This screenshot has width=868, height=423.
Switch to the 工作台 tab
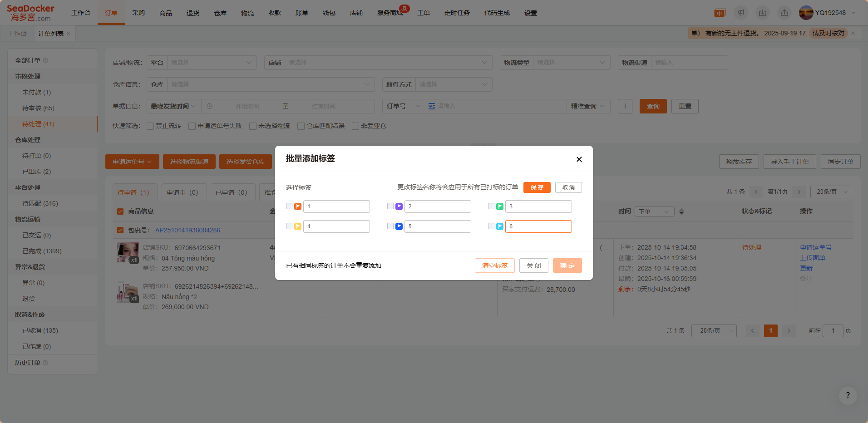[17, 34]
